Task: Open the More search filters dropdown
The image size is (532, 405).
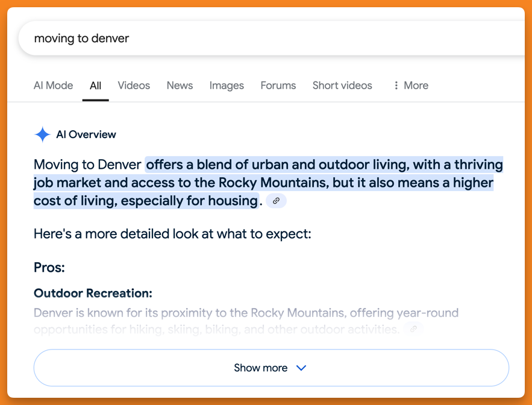Action: 410,86
